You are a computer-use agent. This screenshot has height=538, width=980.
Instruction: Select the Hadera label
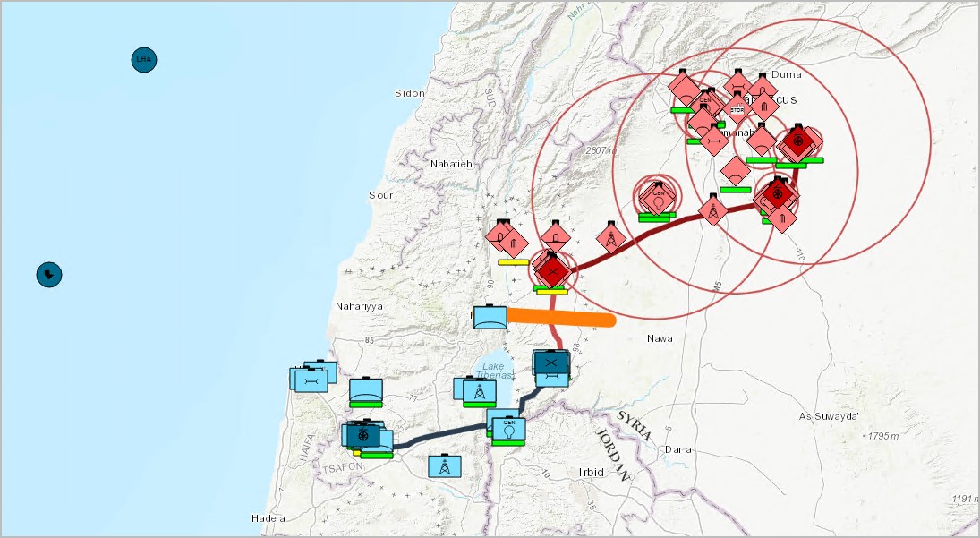click(268, 518)
